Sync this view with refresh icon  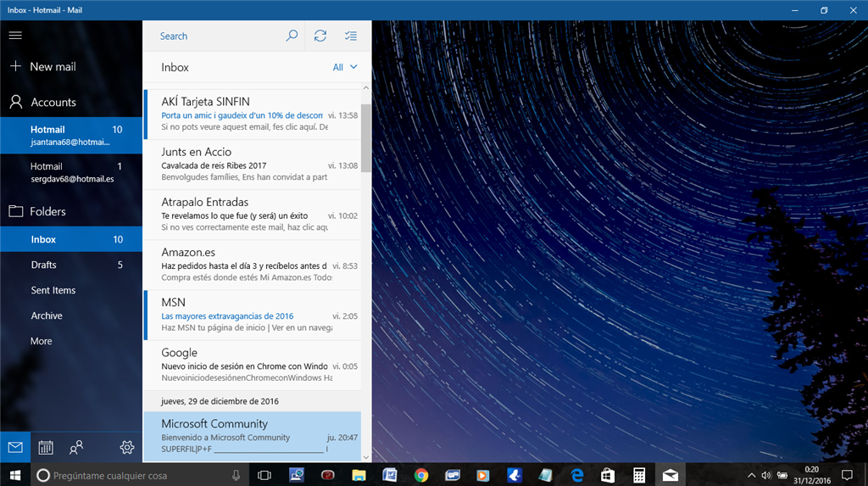click(320, 36)
